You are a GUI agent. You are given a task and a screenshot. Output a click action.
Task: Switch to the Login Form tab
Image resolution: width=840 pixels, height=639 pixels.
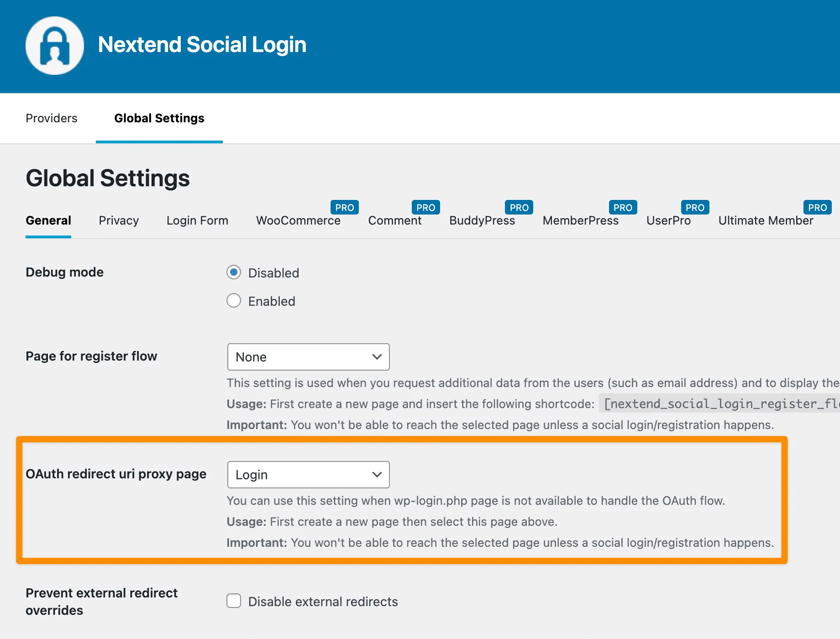click(197, 220)
